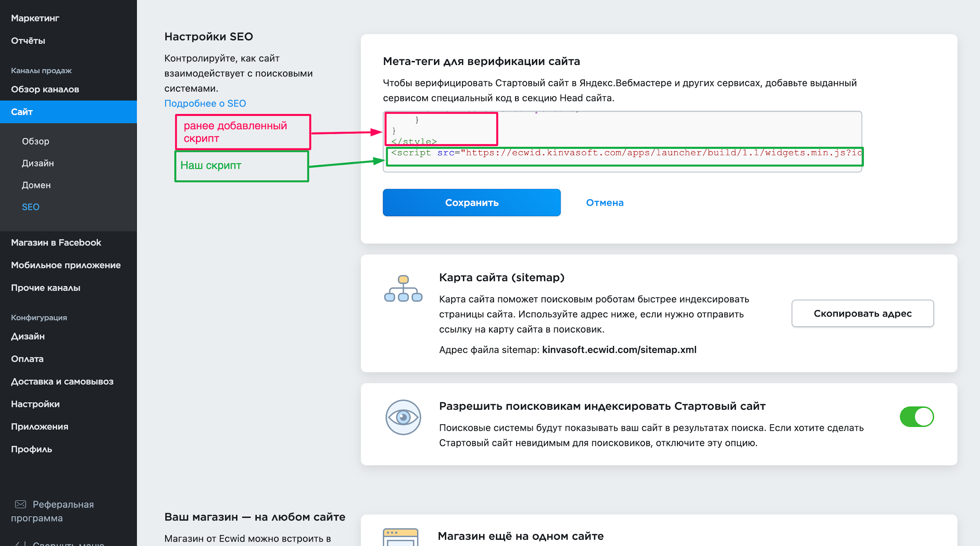
Task: Click the eye indexing icon
Action: [x=403, y=417]
